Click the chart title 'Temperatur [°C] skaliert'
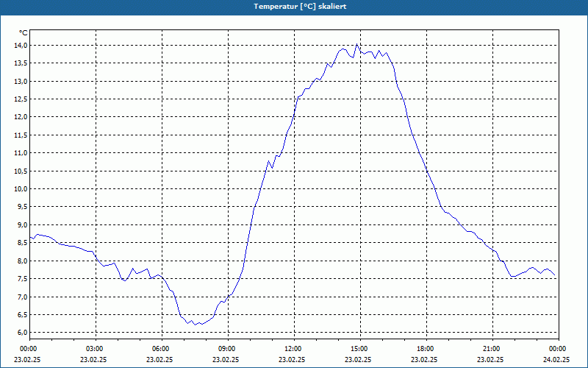The image size is (588, 368). [300, 7]
